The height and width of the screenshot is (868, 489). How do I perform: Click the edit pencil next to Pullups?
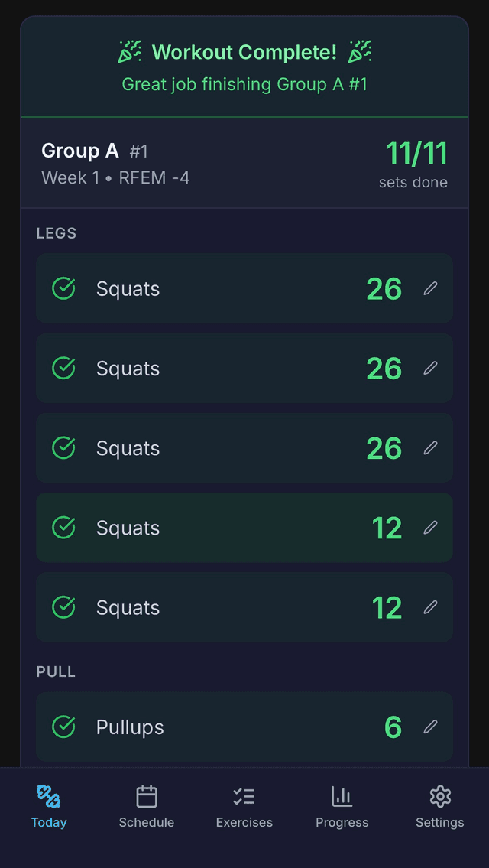pos(430,727)
